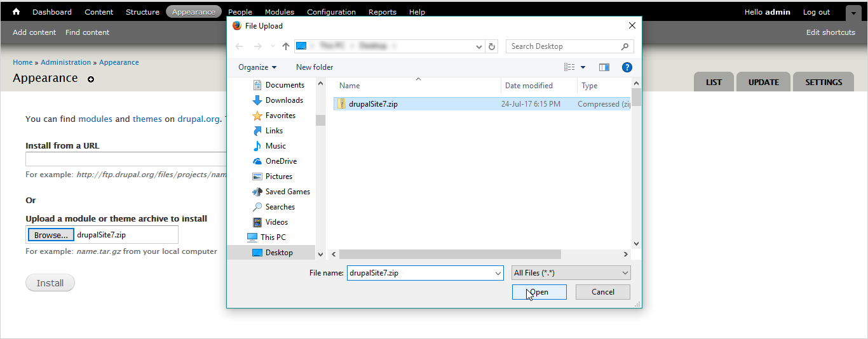Collapse the This PC tree node
This screenshot has height=339, width=868.
point(240,237)
